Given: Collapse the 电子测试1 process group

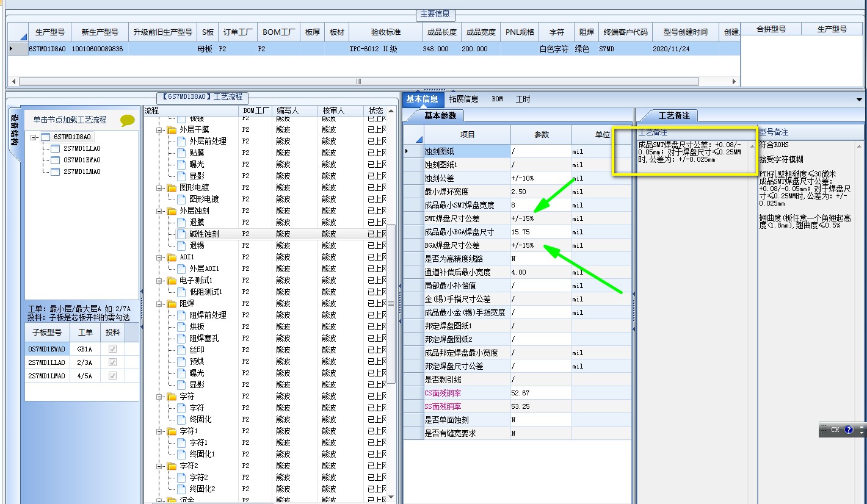Looking at the screenshot, I should click(160, 281).
